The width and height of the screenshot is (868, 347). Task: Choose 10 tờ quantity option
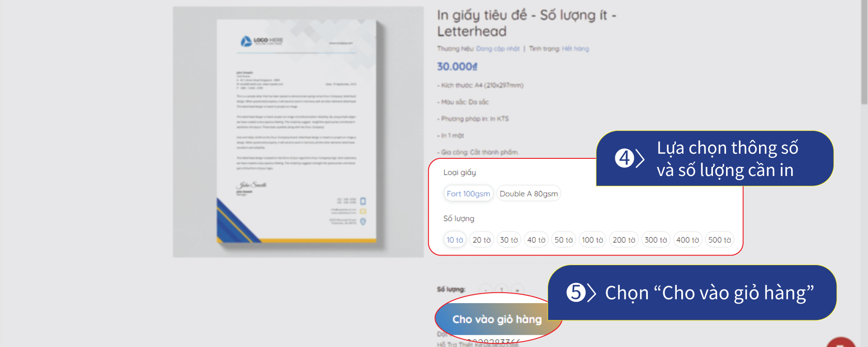455,240
